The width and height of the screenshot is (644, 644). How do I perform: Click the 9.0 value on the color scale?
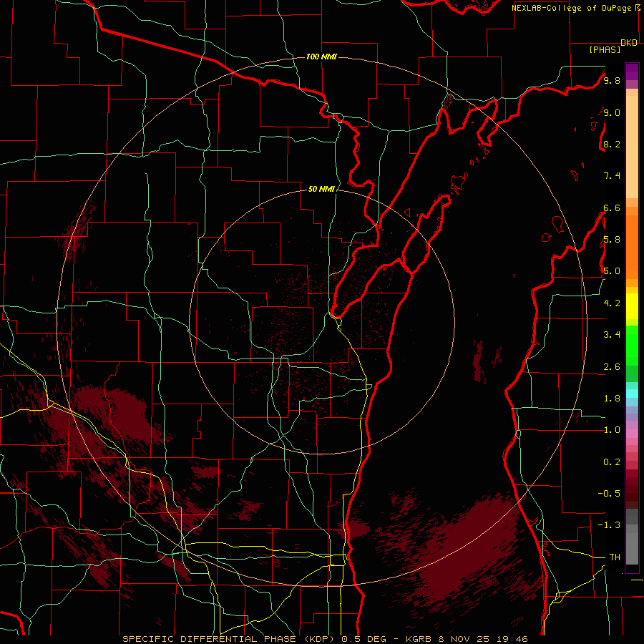612,112
